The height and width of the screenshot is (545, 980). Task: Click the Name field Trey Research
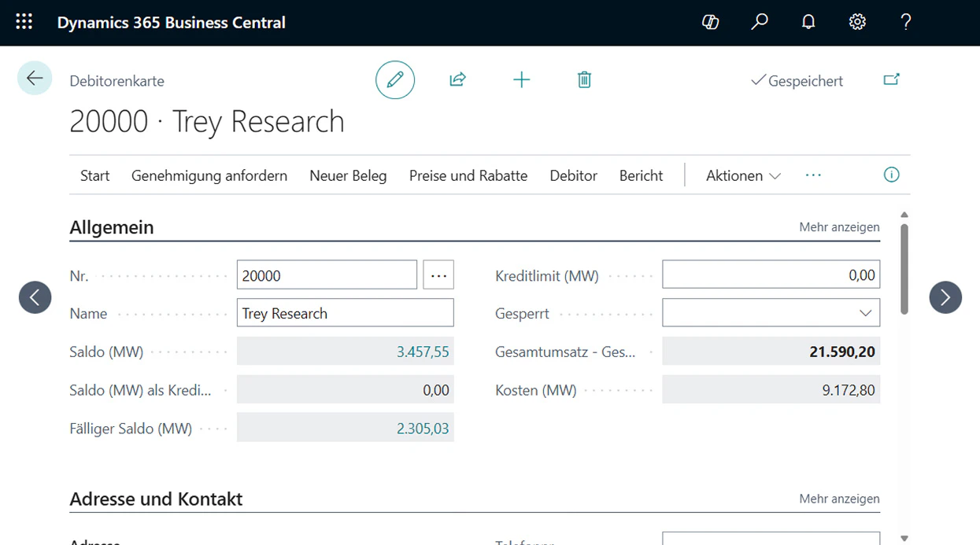[346, 313]
